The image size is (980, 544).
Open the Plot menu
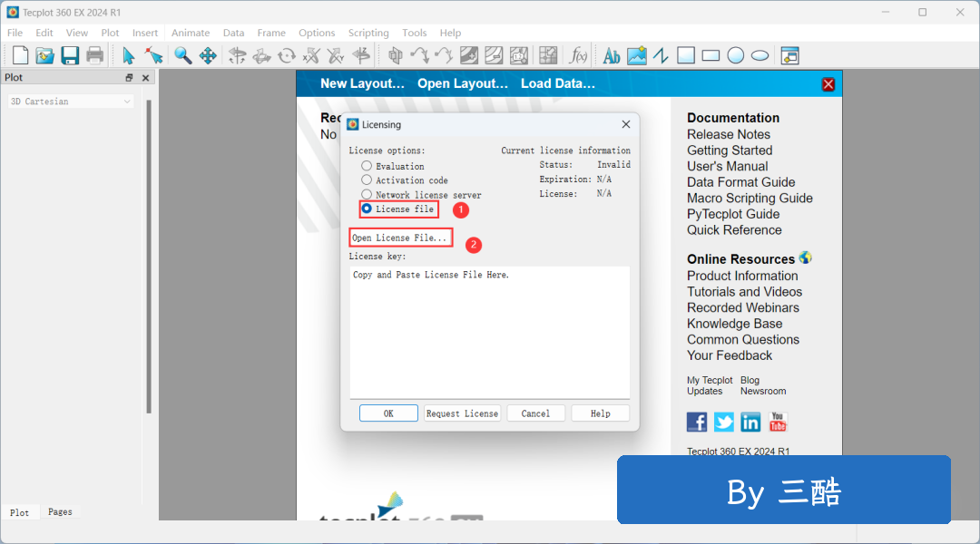pos(110,33)
